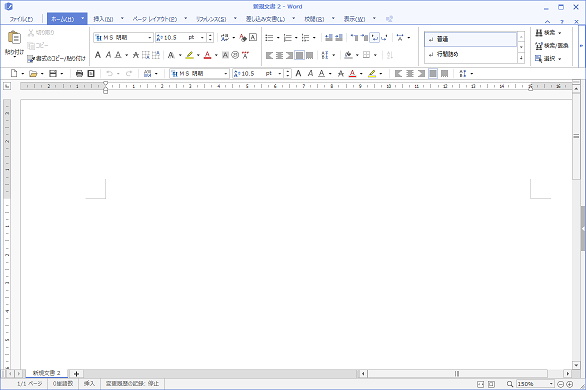
Task: Switch to the ページ レイアウト tab
Action: tap(154, 19)
